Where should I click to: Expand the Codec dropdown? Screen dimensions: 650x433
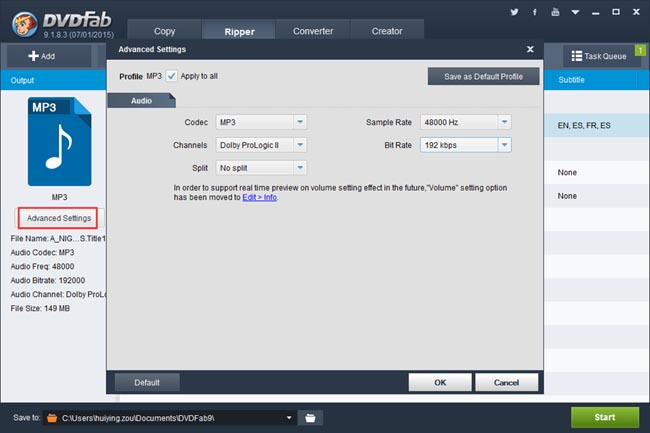click(300, 122)
